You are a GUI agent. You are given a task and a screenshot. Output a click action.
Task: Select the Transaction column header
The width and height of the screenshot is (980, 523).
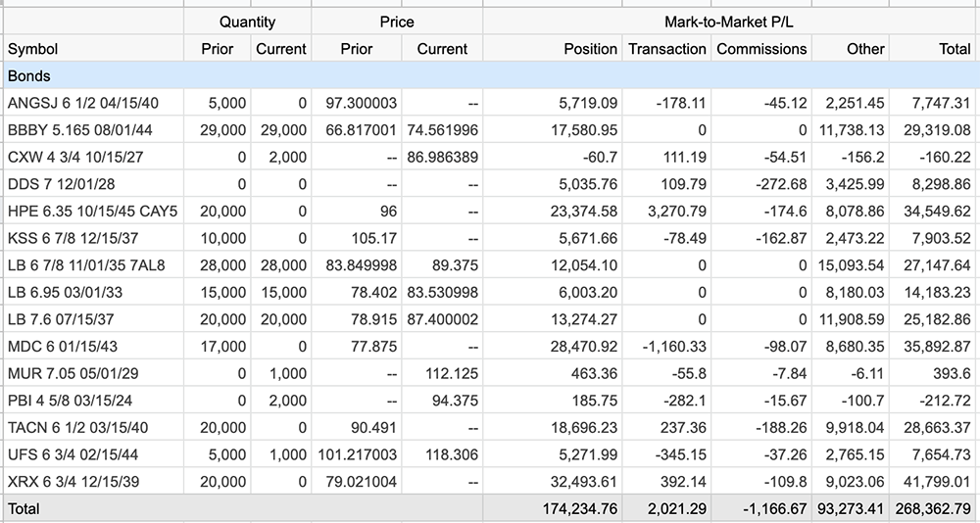tap(666, 49)
